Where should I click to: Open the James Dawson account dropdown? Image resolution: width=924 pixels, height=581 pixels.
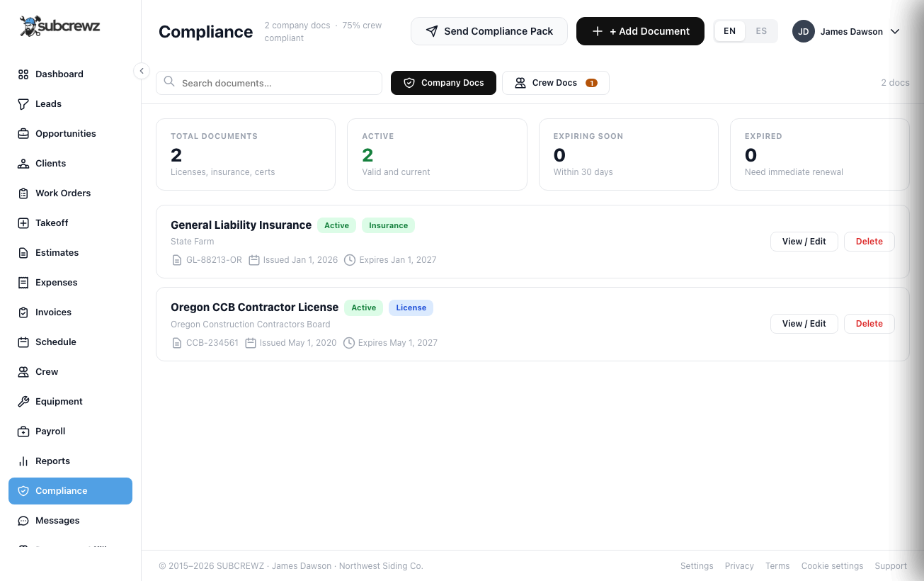point(846,32)
